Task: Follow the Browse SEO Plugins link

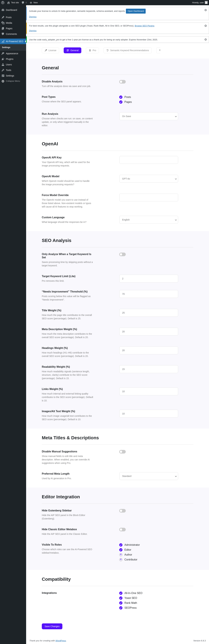Action: (x=144, y=26)
